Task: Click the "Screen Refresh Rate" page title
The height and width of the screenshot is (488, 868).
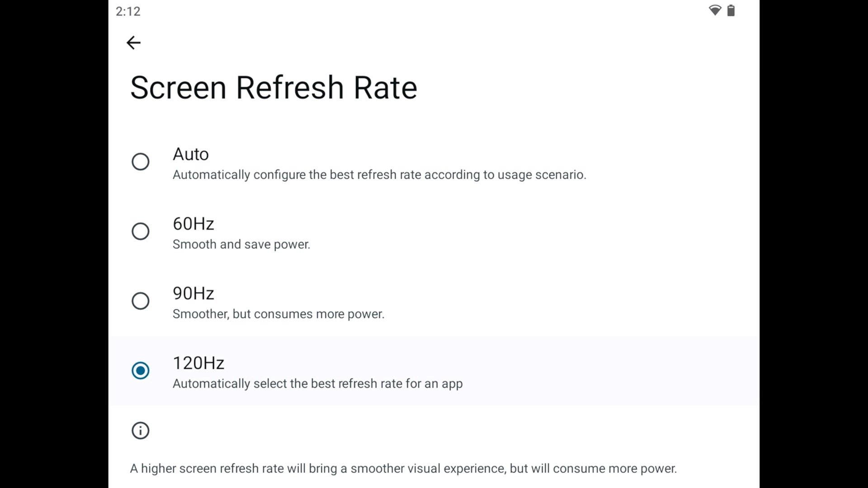Action: click(x=273, y=87)
